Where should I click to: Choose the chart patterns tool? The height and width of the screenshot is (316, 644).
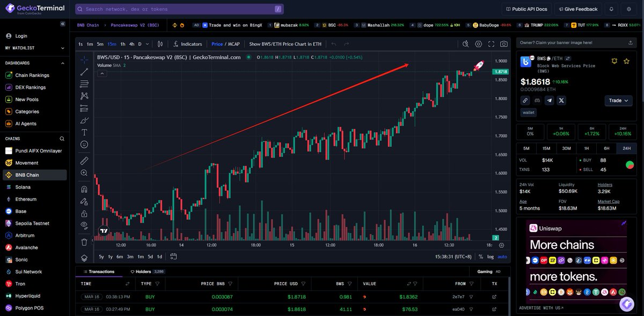click(x=84, y=96)
